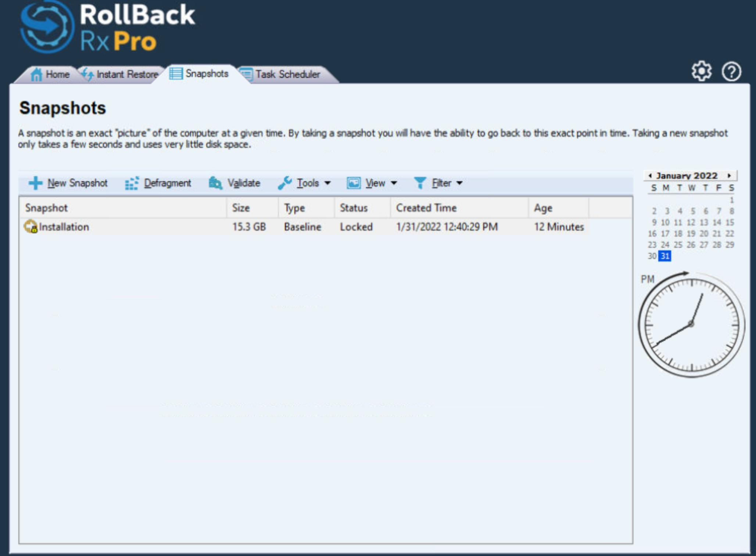Click the Snapshots tab list icon
Screen dimensions: 756x556
click(176, 73)
